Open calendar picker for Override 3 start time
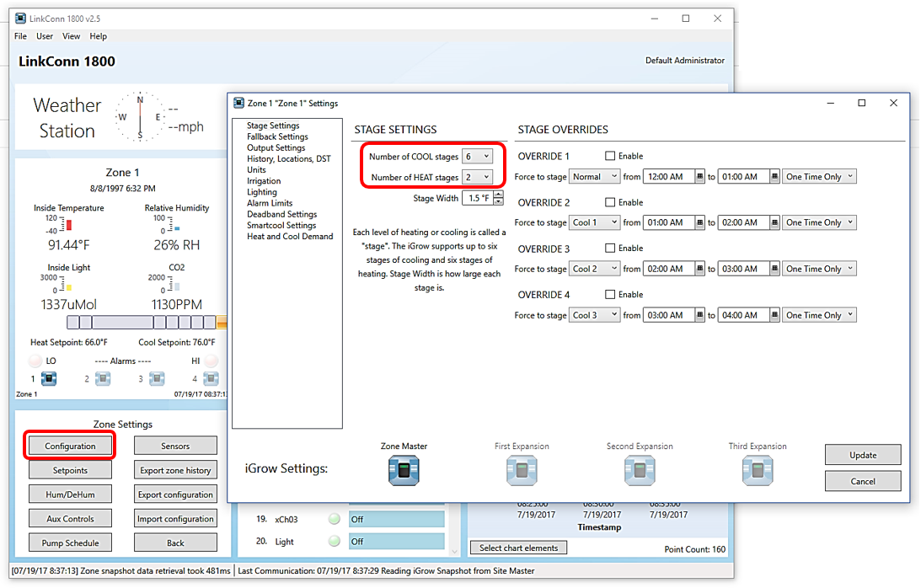The height and width of the screenshot is (588, 921). [699, 269]
